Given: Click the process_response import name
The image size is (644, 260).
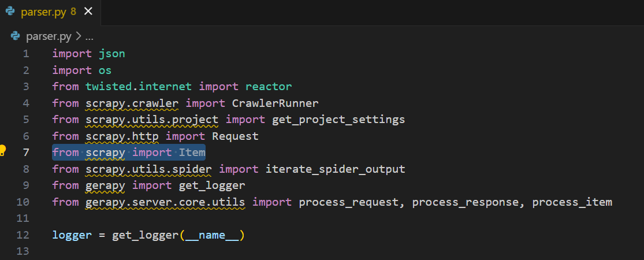Looking at the screenshot, I should [466, 202].
